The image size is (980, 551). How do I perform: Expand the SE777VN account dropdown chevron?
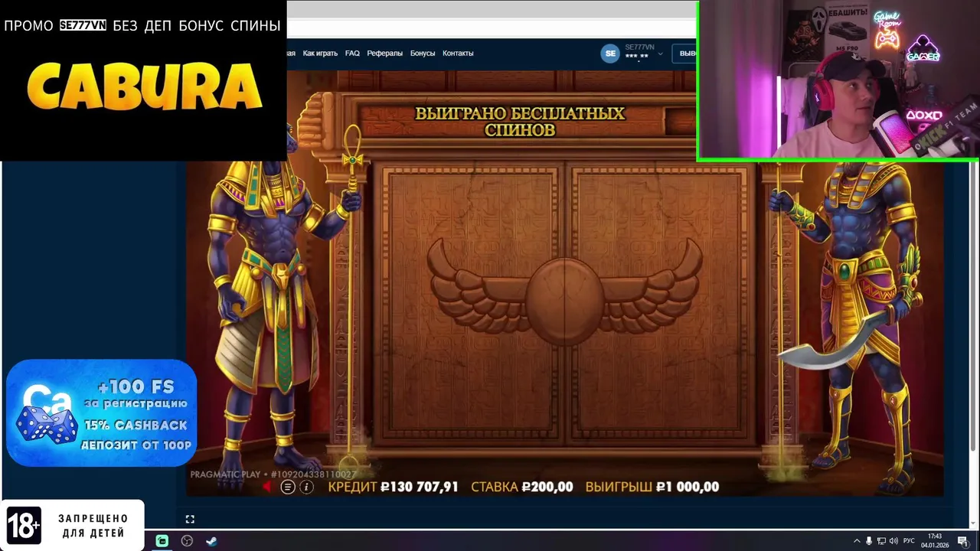click(x=660, y=54)
